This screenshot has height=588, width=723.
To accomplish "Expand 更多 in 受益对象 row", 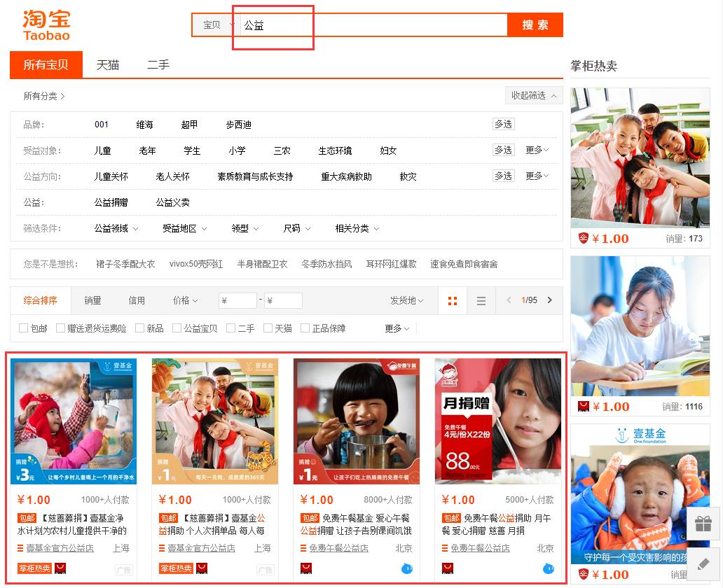I will (x=537, y=150).
